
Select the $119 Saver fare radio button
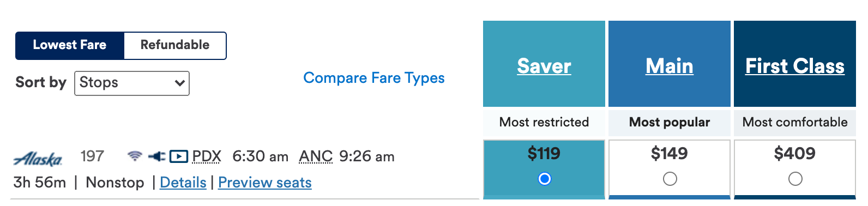click(x=544, y=179)
